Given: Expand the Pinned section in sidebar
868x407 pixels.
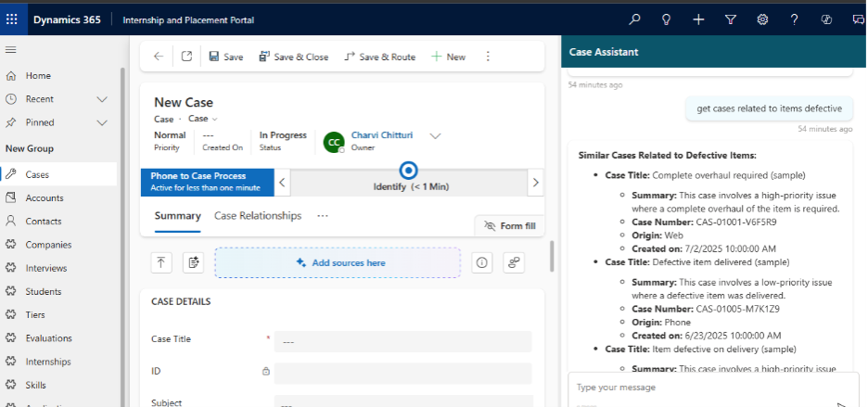Looking at the screenshot, I should (102, 122).
